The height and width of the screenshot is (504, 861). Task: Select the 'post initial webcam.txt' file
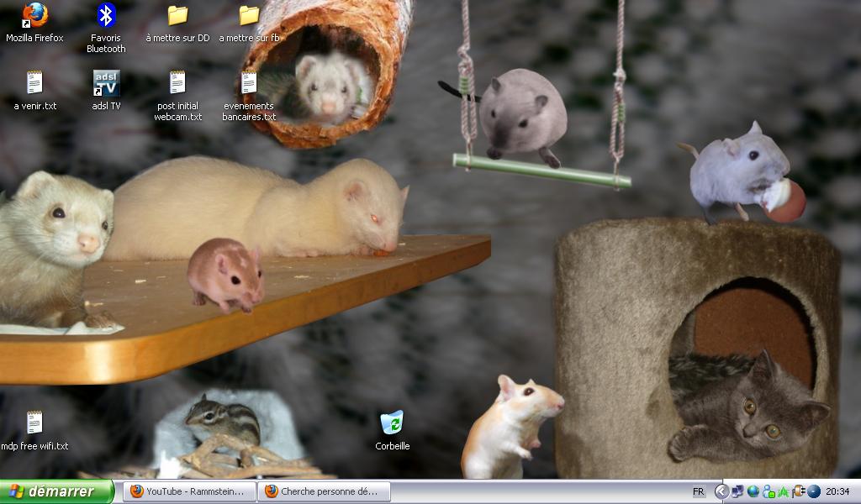coord(177,83)
